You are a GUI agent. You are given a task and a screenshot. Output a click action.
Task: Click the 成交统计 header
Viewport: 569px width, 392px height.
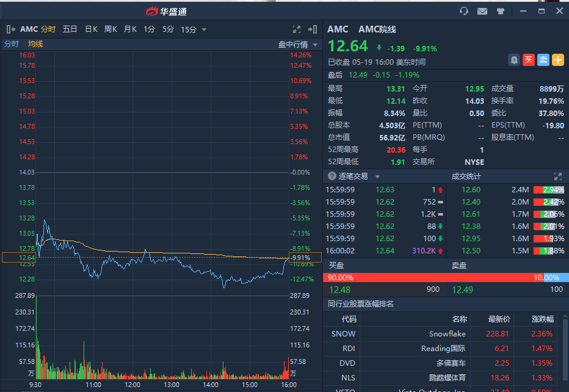click(466, 176)
